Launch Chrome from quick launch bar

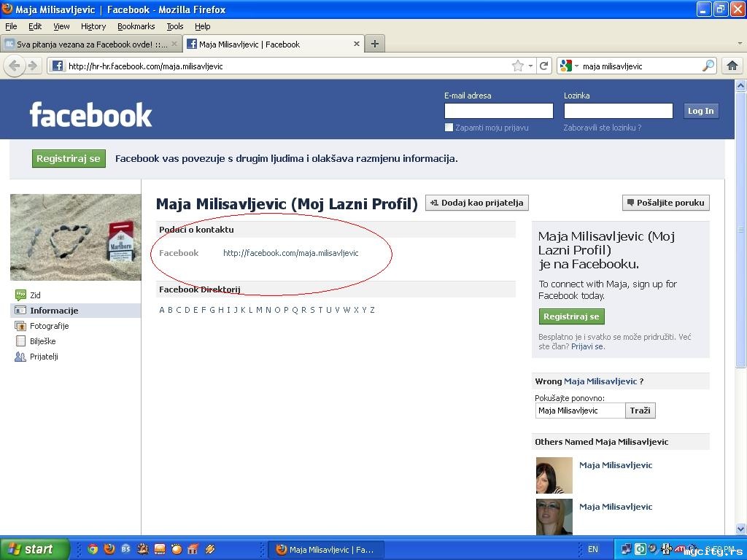point(93,549)
